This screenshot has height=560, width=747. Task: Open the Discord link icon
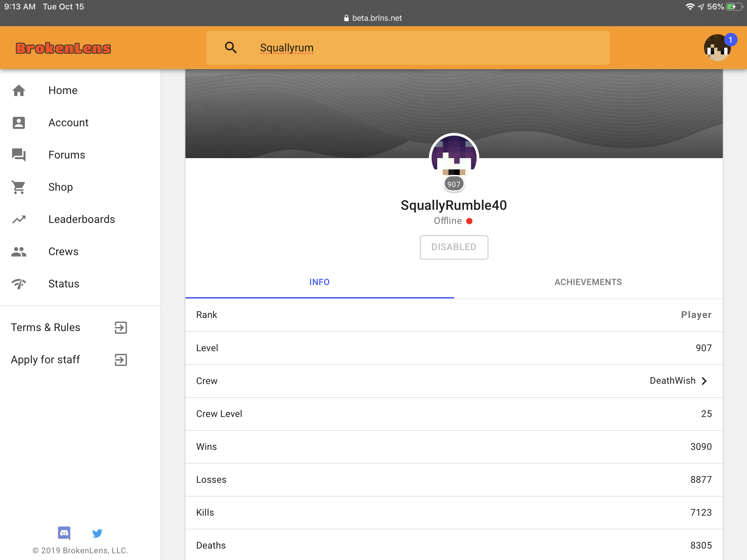coord(64,533)
